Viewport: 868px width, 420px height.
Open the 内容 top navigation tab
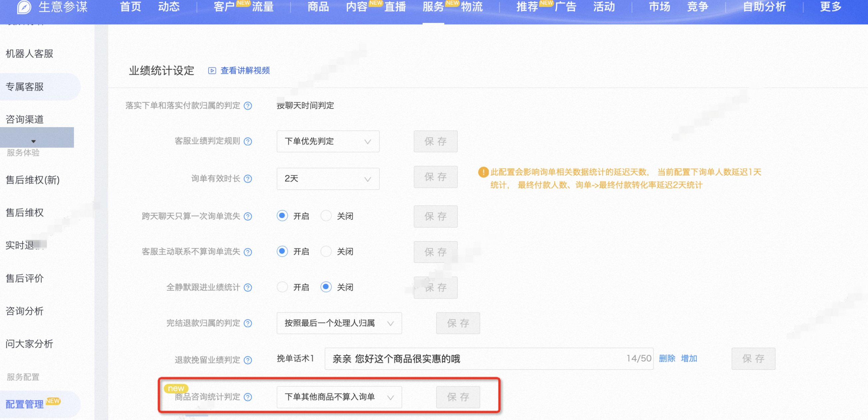356,7
